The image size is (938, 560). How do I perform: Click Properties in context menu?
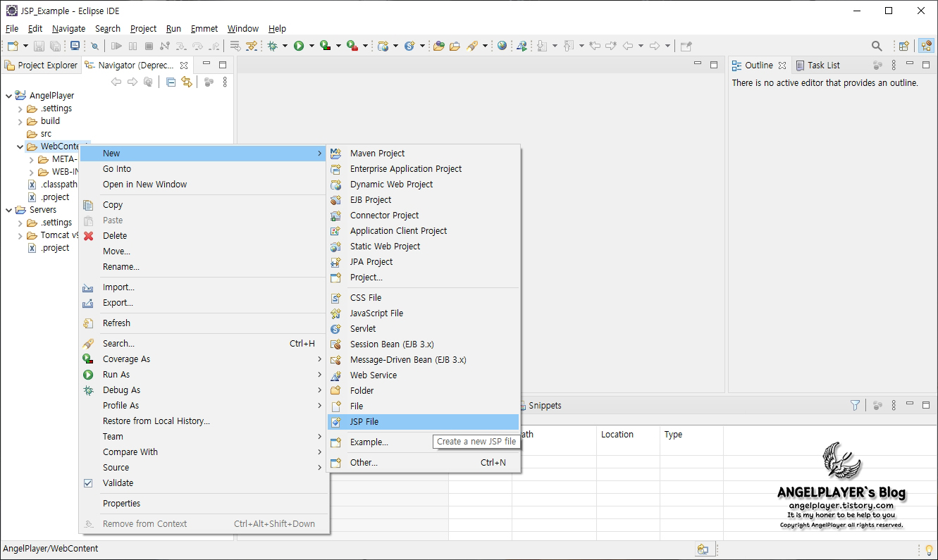click(x=204, y=504)
